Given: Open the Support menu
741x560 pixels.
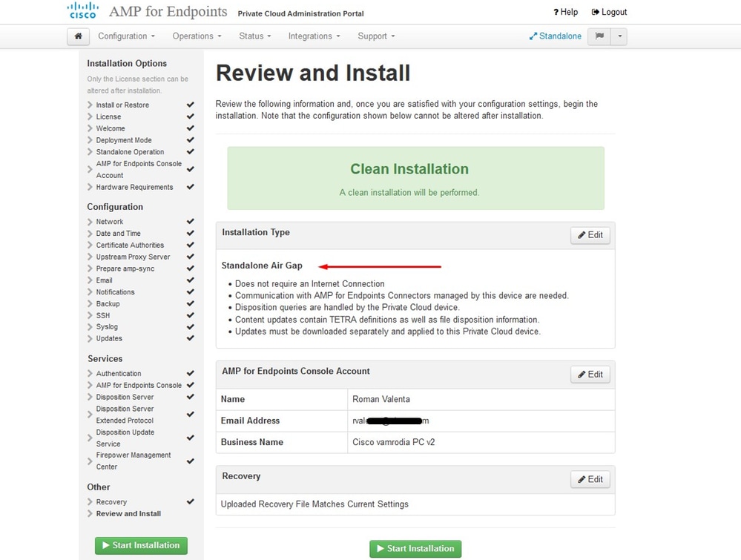Looking at the screenshot, I should [376, 36].
